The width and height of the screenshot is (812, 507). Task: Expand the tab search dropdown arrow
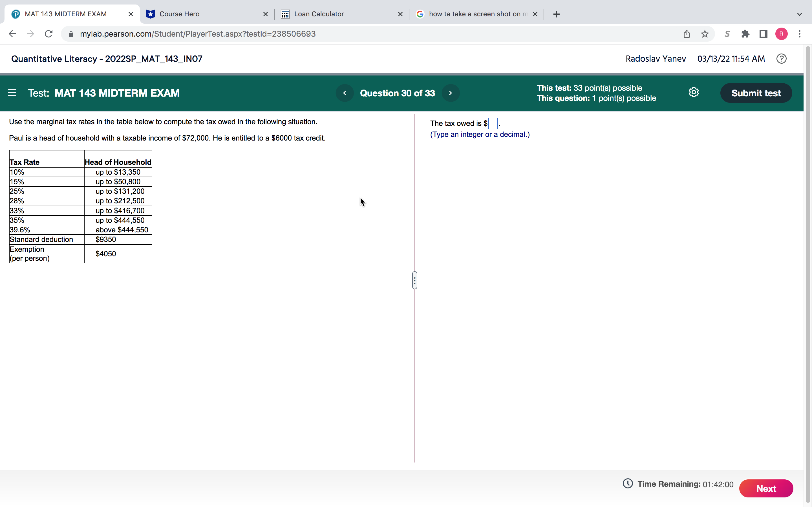point(799,14)
